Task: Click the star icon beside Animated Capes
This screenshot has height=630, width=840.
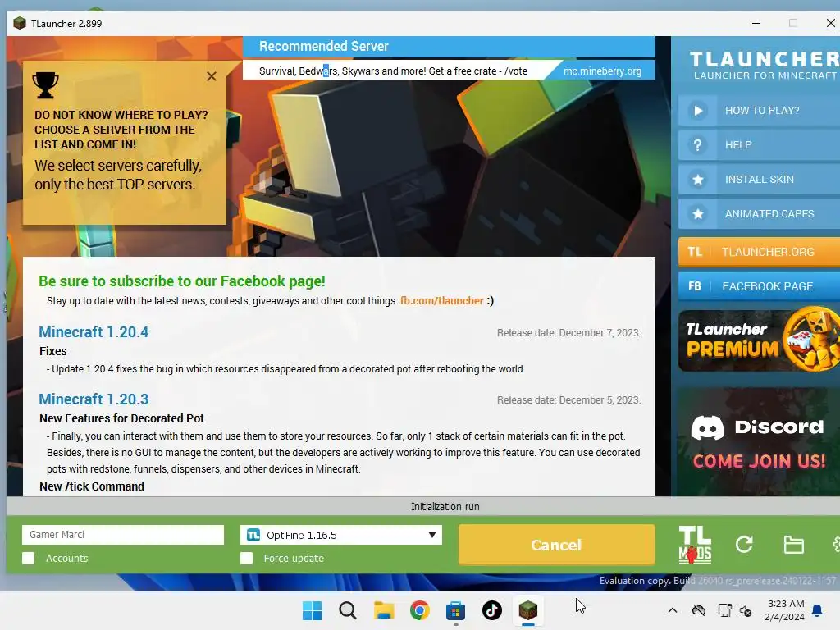Action: pyautogui.click(x=698, y=214)
